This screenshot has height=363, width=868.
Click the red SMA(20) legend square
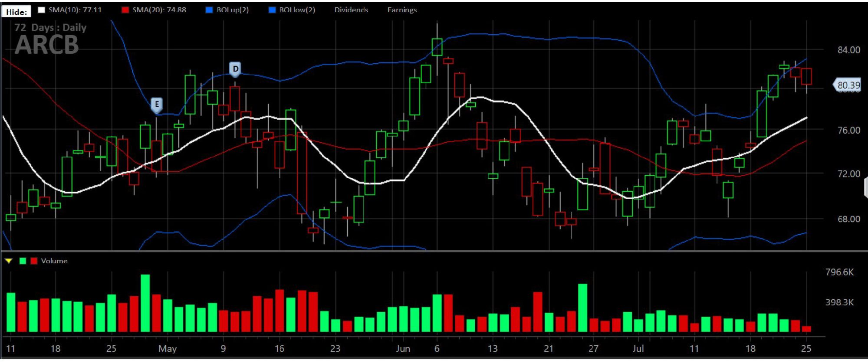(125, 10)
